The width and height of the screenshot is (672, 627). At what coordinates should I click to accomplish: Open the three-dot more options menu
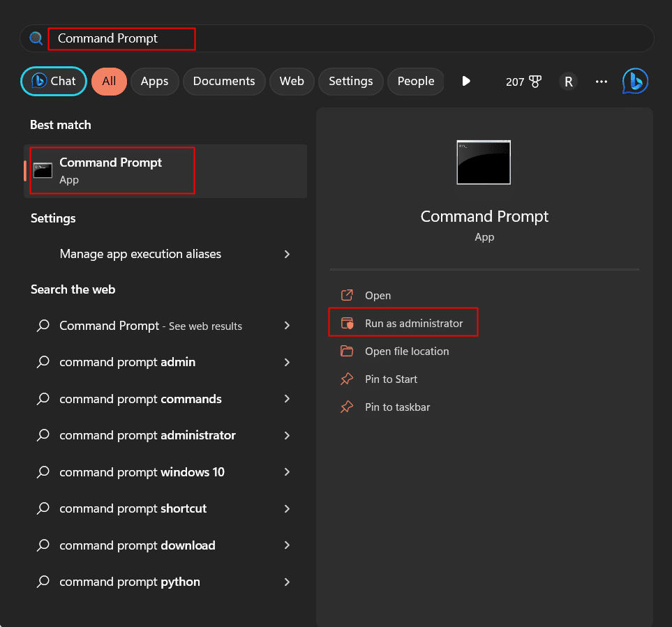[602, 82]
